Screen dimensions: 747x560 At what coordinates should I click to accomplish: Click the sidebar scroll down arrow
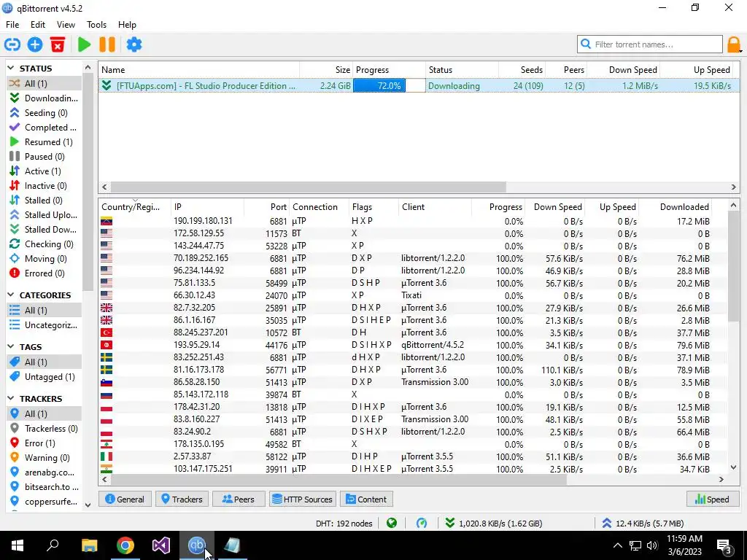click(88, 505)
